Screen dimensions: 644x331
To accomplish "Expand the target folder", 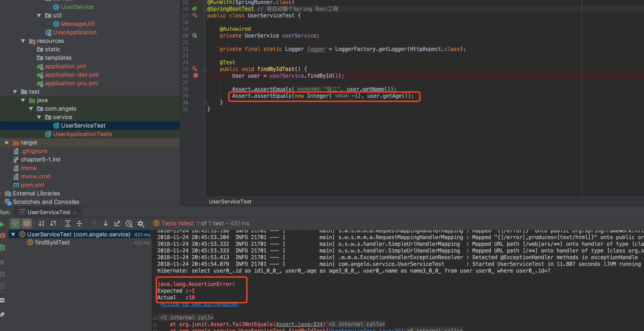I will [7, 143].
